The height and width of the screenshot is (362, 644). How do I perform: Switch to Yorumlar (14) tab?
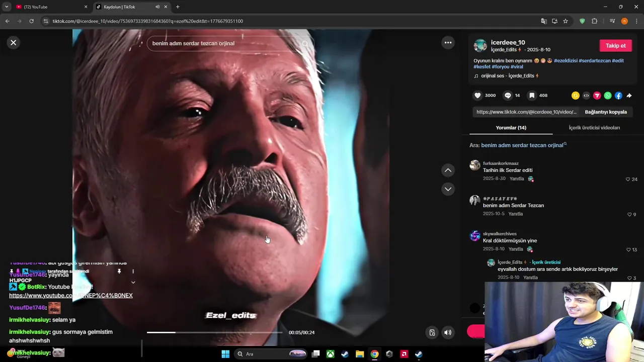[x=511, y=128]
